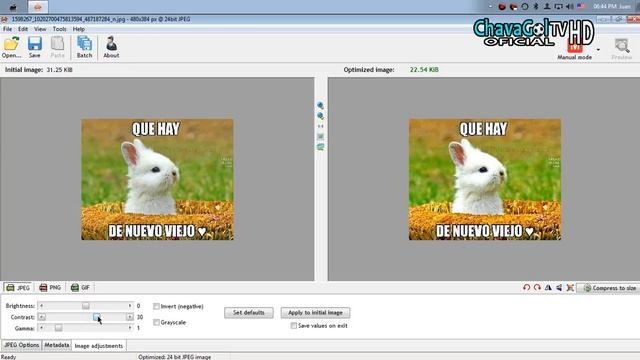Screen dimensions: 640x360
Task: Check Save values on exit
Action: point(293,326)
